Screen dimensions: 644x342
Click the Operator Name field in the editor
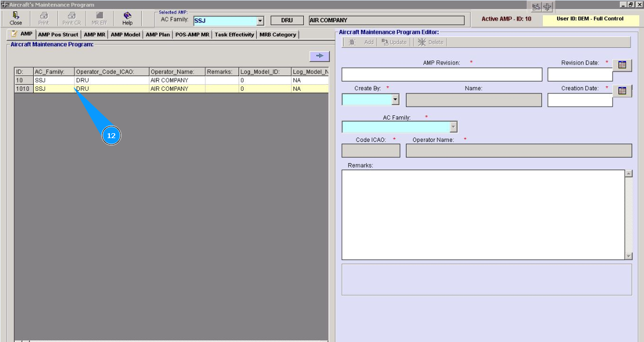pos(518,151)
